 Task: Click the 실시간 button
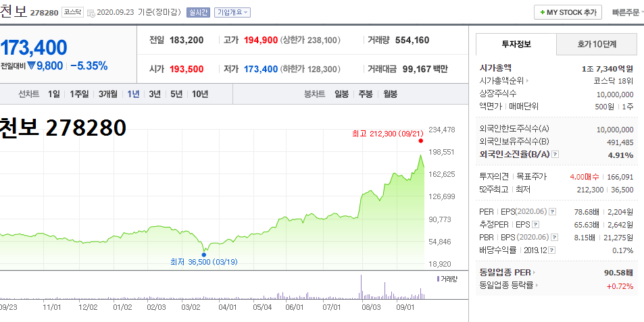[199, 12]
